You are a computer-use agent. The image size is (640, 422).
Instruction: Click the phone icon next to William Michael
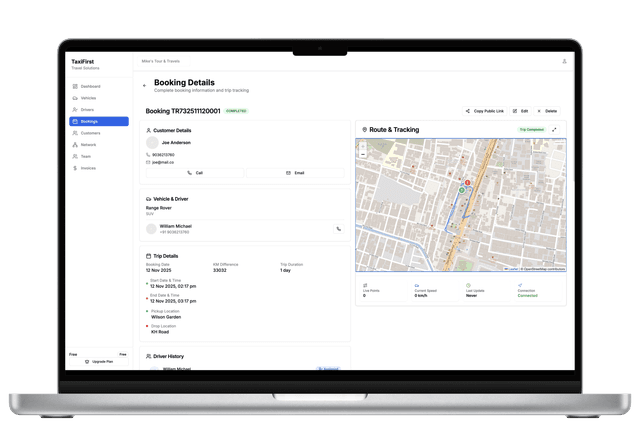338,229
